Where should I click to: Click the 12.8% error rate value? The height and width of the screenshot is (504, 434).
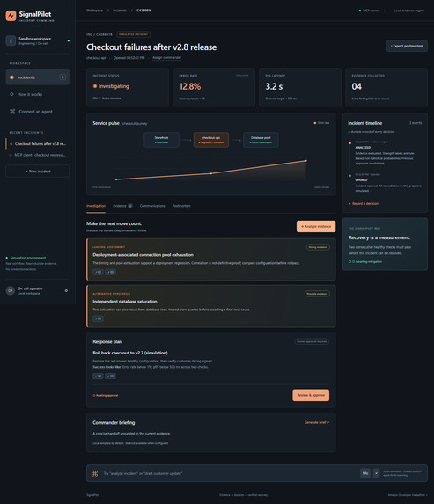tap(190, 86)
